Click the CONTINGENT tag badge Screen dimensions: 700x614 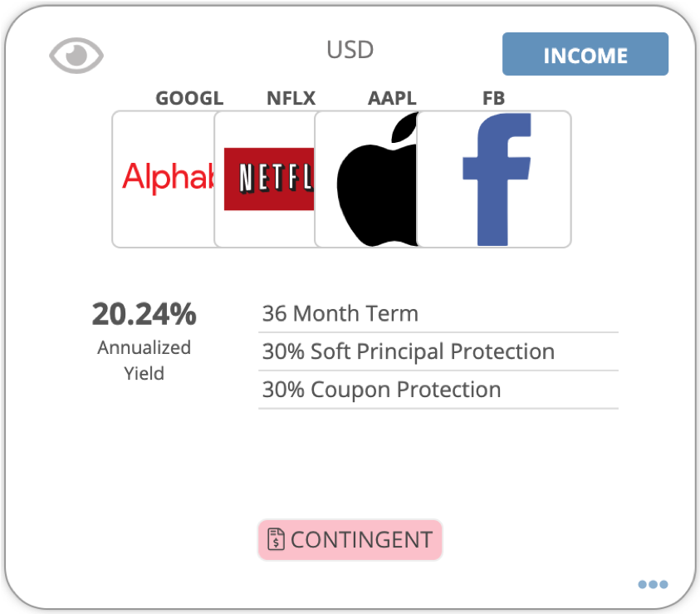tap(350, 539)
